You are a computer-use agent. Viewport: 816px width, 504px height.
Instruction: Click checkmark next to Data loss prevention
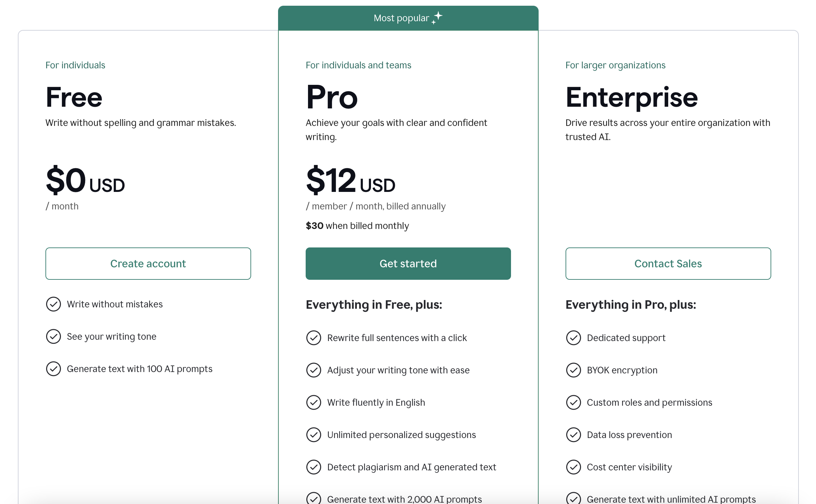pos(574,435)
